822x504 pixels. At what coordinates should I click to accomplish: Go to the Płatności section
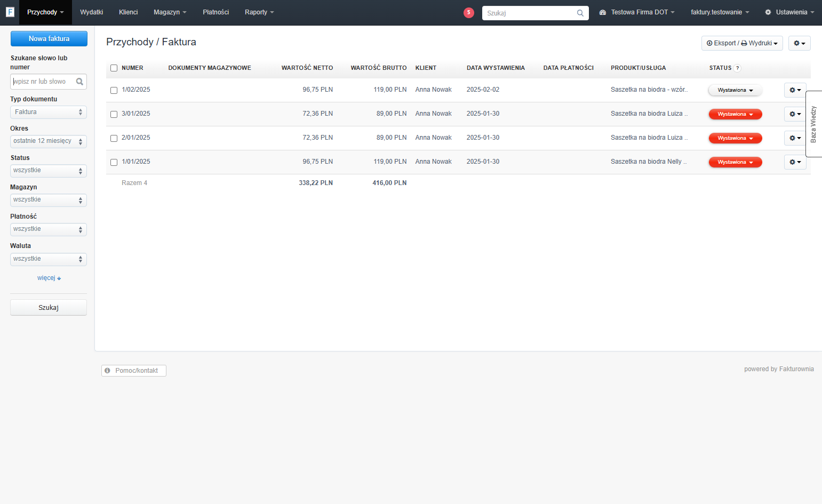pos(216,12)
